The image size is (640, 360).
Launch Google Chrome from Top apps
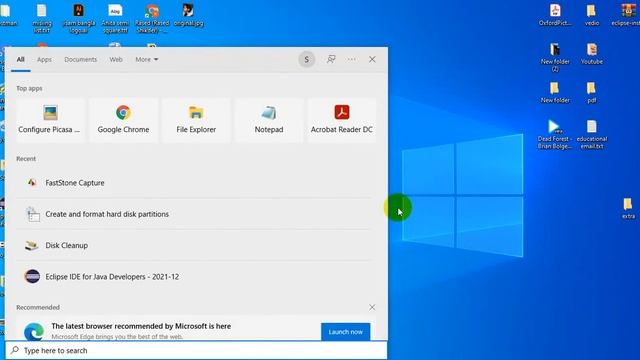tap(123, 120)
